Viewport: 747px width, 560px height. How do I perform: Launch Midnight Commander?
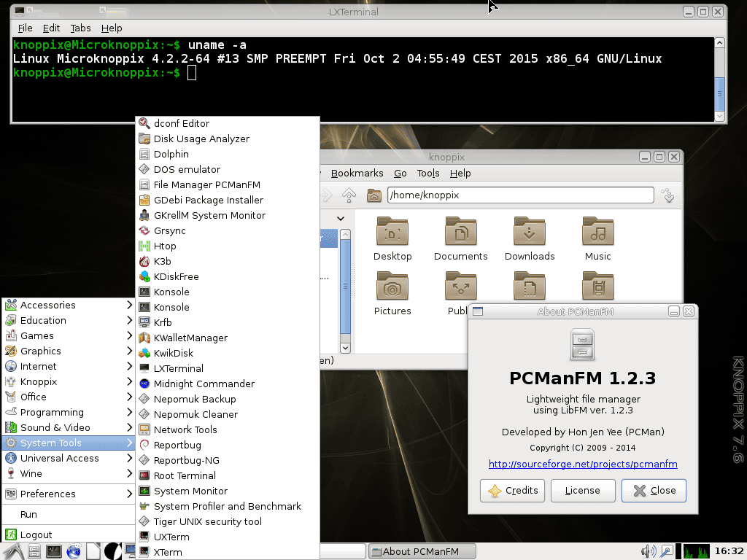(x=228, y=384)
